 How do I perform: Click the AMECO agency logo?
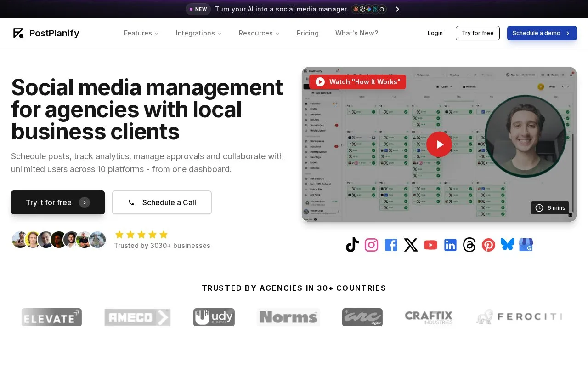pos(137,317)
